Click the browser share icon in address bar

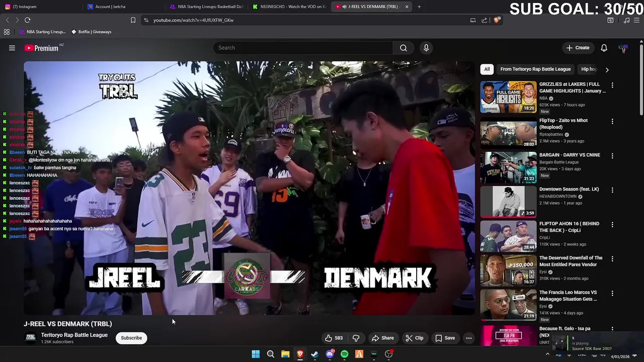(x=484, y=20)
